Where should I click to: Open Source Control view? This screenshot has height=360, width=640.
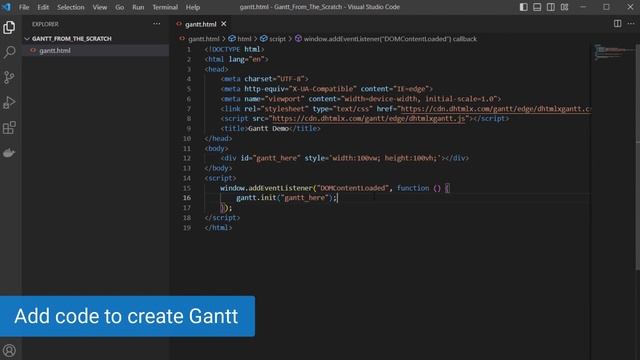(x=9, y=77)
